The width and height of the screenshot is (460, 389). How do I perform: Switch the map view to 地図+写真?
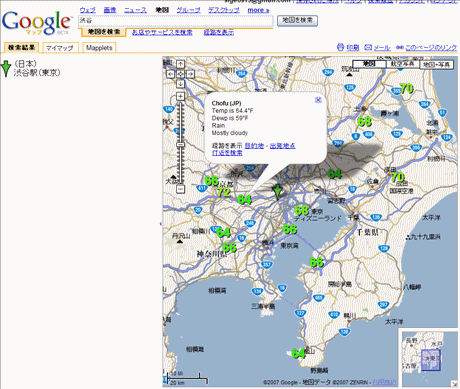click(437, 64)
